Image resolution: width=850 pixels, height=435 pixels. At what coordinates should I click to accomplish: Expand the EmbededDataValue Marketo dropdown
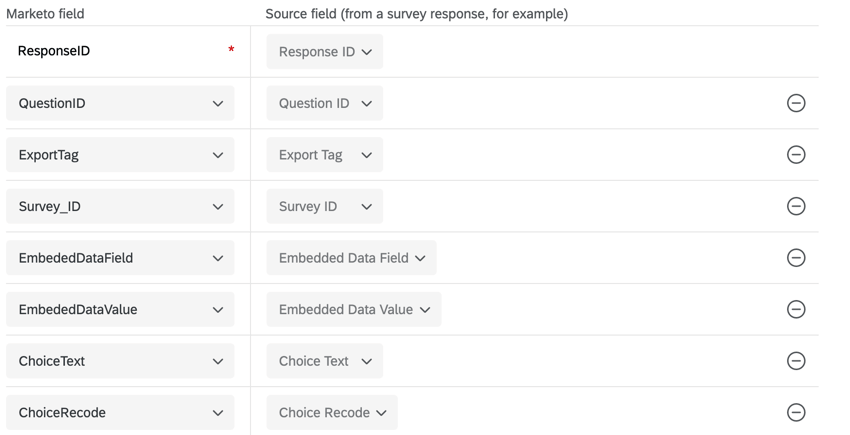[120, 309]
